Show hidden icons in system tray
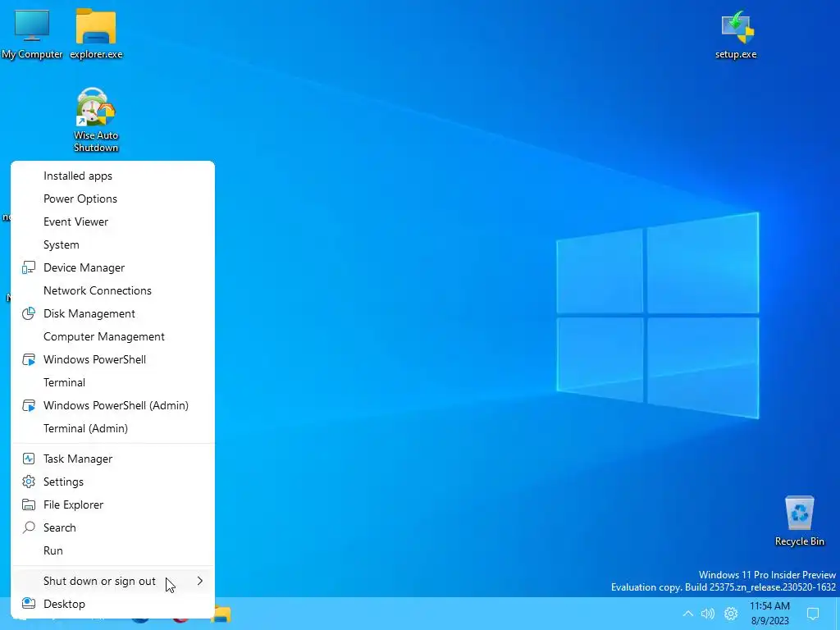 pyautogui.click(x=688, y=614)
